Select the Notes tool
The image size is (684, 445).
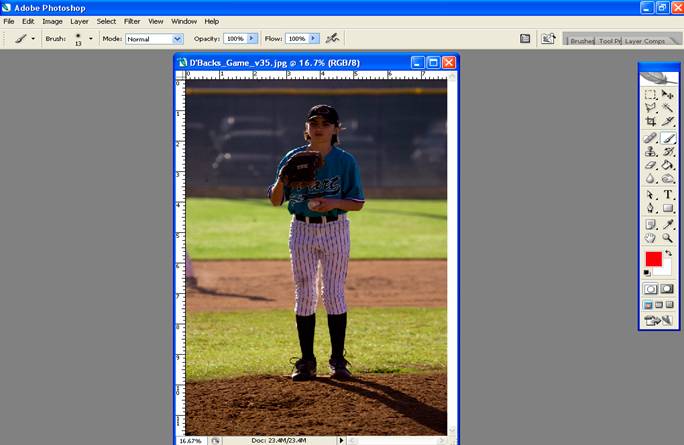coord(650,224)
